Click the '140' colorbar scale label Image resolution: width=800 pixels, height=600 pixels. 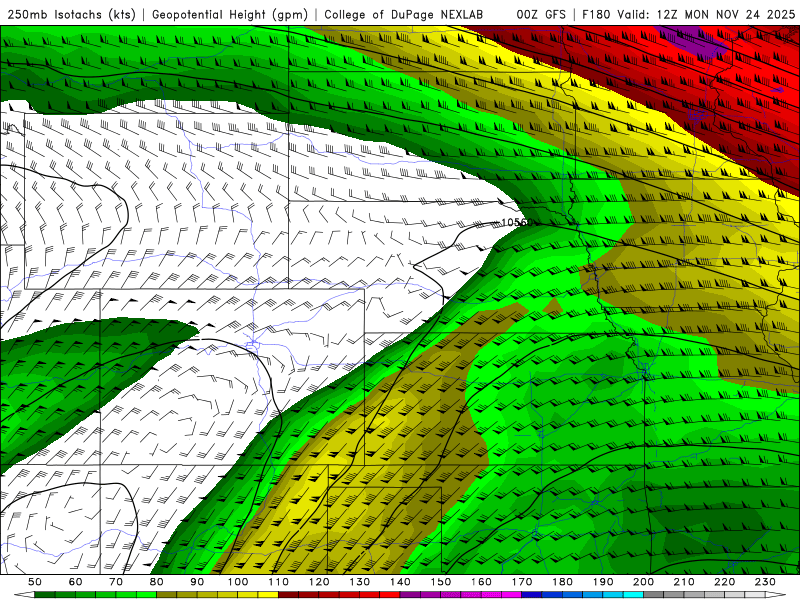(x=401, y=582)
